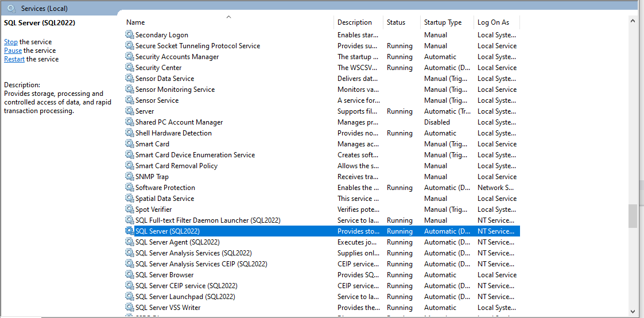Screen dimensions: 644x318
Task: Select the Smart Card Device Enumeration Service icon
Action: [x=129, y=155]
